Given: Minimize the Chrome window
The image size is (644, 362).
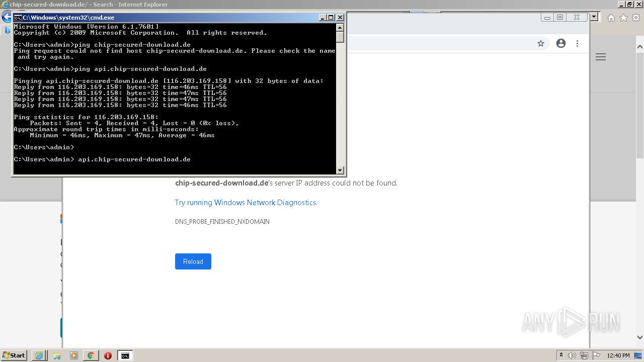Looking at the screenshot, I should pyautogui.click(x=547, y=17).
